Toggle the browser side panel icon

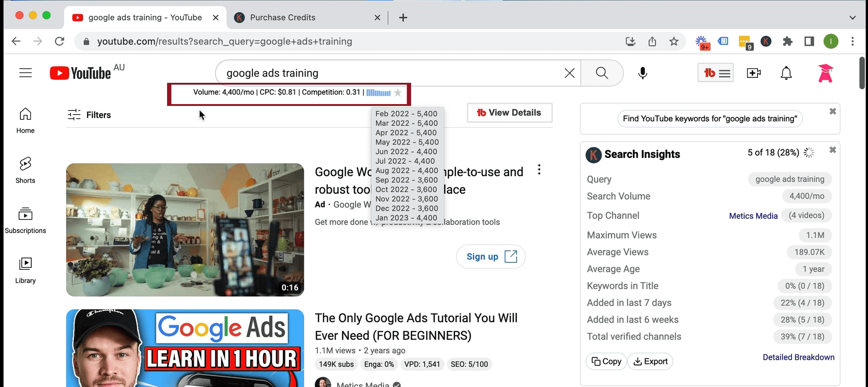coord(809,41)
